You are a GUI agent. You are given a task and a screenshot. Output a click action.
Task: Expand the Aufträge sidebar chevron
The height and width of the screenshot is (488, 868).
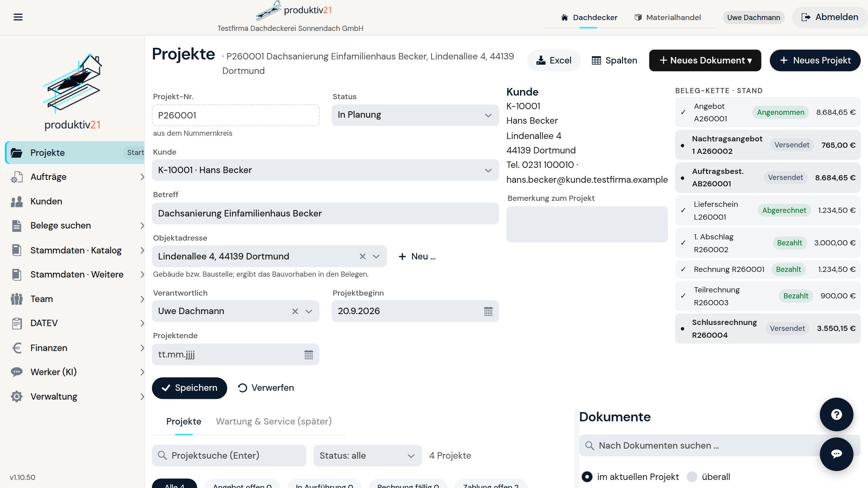click(x=142, y=177)
